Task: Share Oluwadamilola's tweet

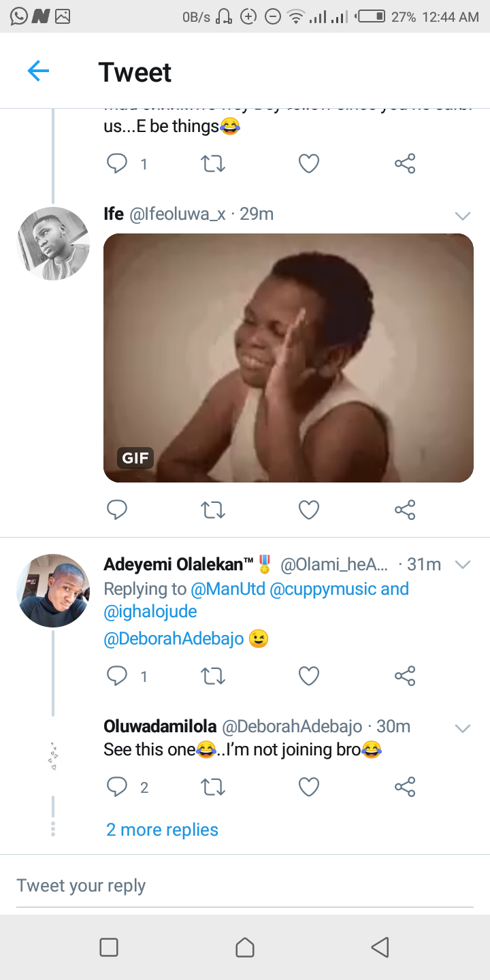Action: pyautogui.click(x=405, y=787)
